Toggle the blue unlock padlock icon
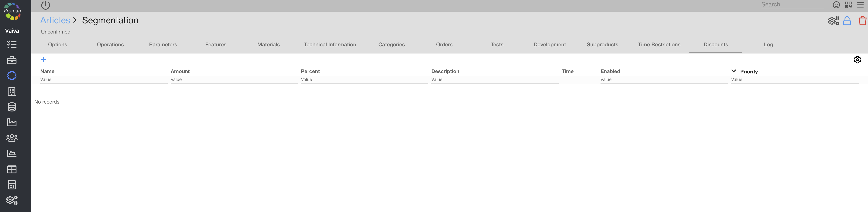Image resolution: width=868 pixels, height=212 pixels. pos(847,21)
